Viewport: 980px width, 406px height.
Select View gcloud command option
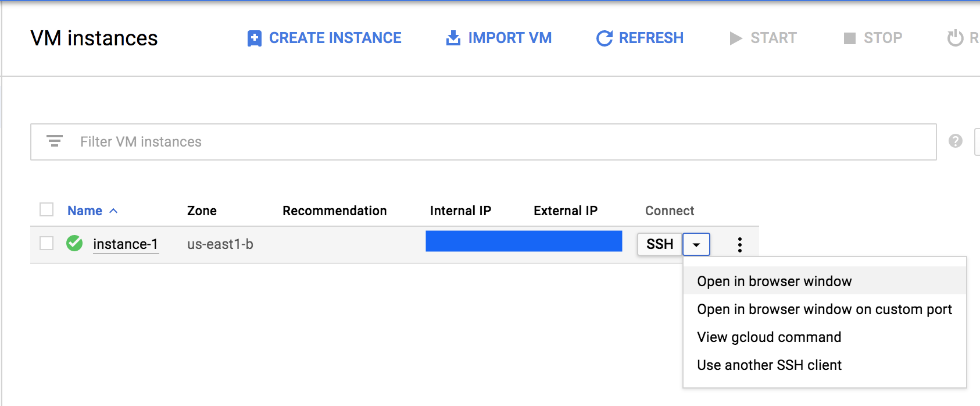tap(769, 337)
